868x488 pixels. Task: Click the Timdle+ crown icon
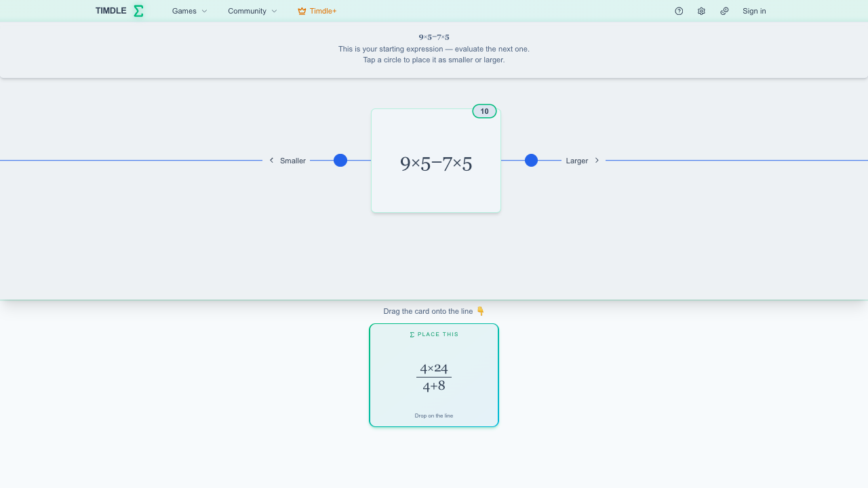click(302, 11)
